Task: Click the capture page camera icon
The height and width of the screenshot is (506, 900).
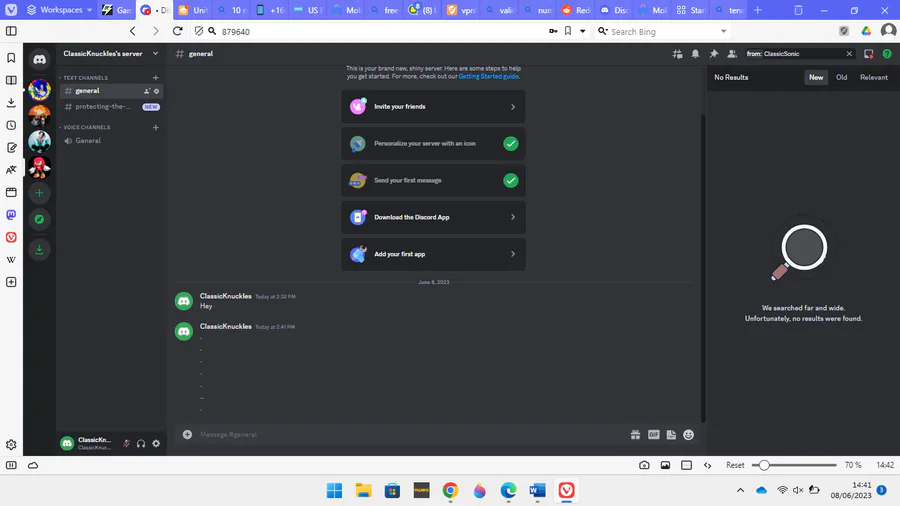Action: click(x=644, y=465)
